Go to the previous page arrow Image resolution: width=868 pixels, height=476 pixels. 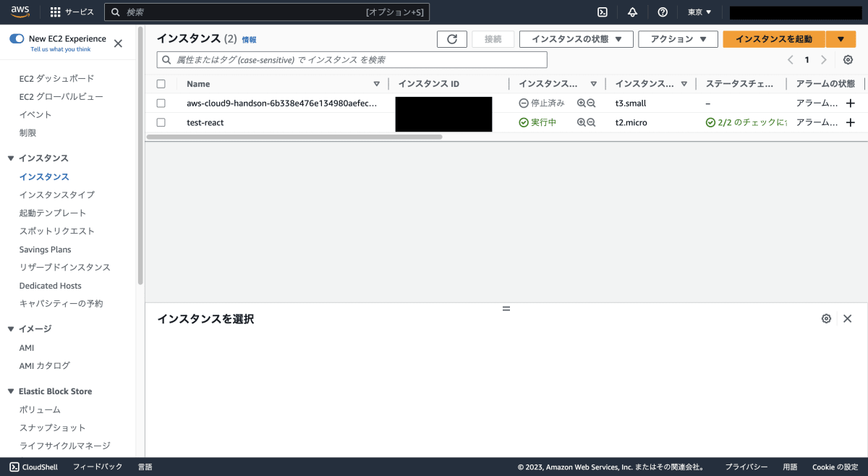(x=790, y=60)
